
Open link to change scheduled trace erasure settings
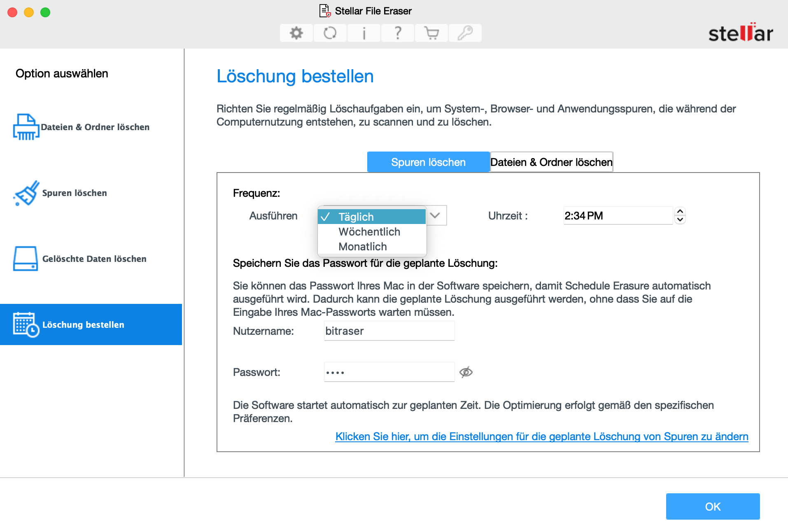pos(542,436)
